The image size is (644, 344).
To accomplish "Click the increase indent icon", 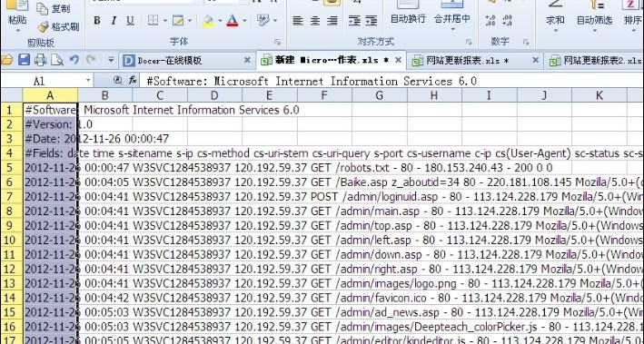I will tap(371, 21).
